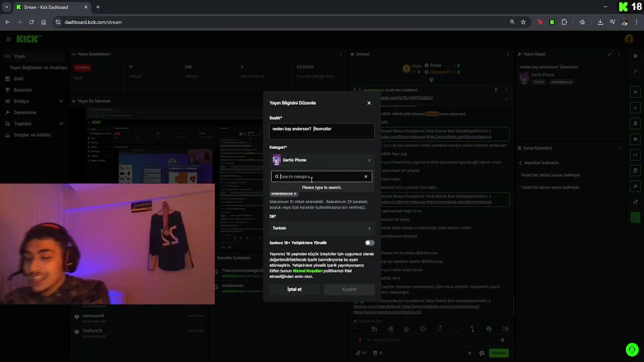Go to Gelir in the sidebar
The image size is (644, 362).
click(19, 79)
